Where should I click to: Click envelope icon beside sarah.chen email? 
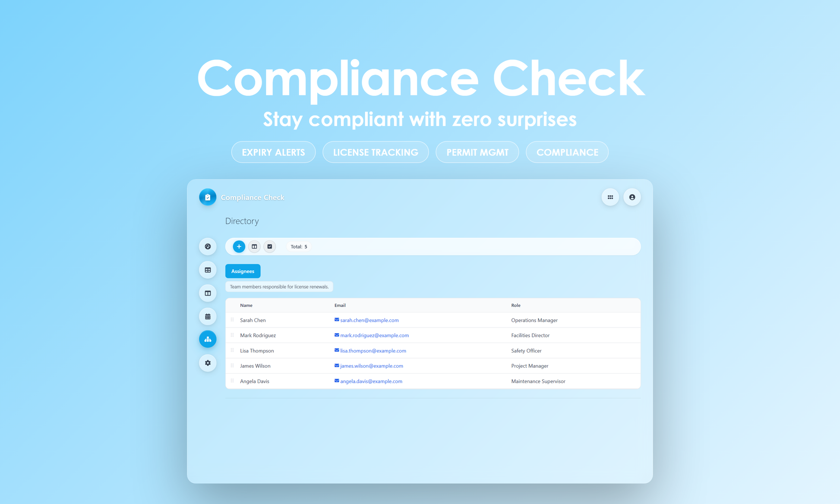[337, 320]
